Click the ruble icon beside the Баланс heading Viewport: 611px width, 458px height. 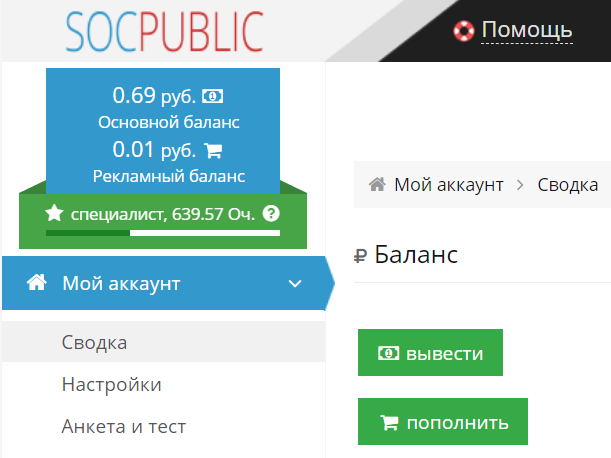361,256
